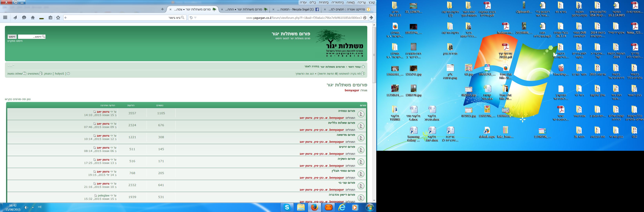The height and width of the screenshot is (212, 644).
Task: Bookmark this page with the star icon
Action: pyautogui.click(x=58, y=17)
